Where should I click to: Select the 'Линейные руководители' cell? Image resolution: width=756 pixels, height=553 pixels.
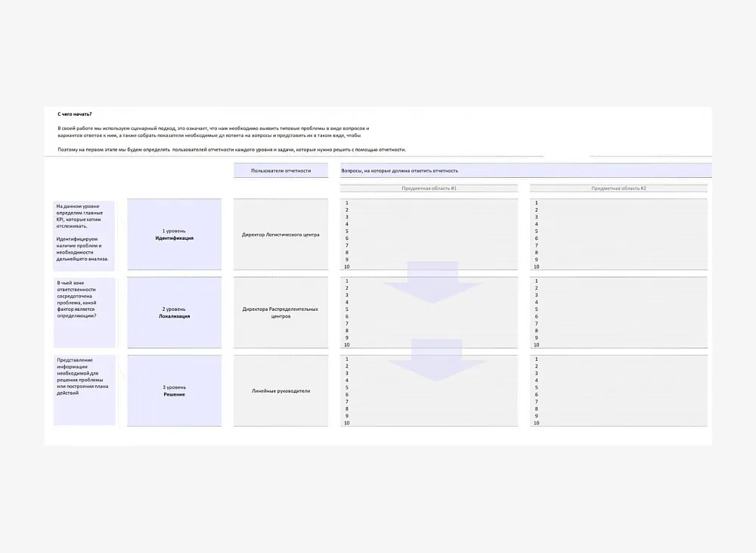tap(280, 391)
